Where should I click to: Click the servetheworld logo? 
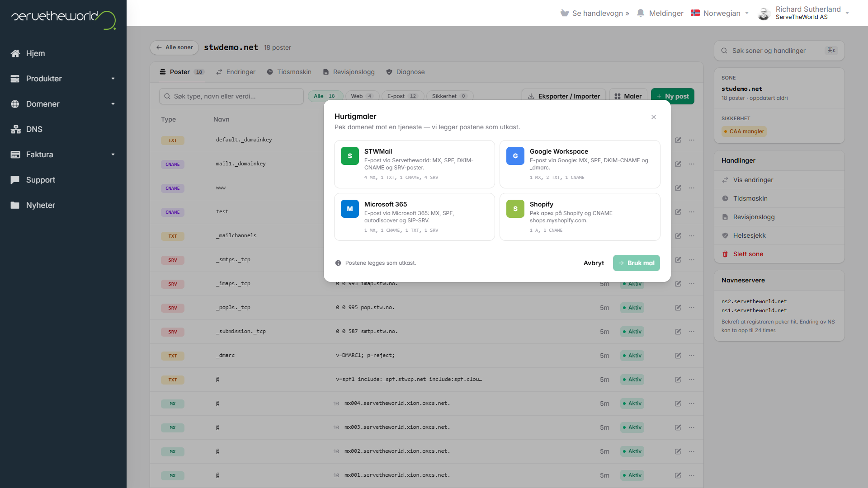(x=63, y=19)
